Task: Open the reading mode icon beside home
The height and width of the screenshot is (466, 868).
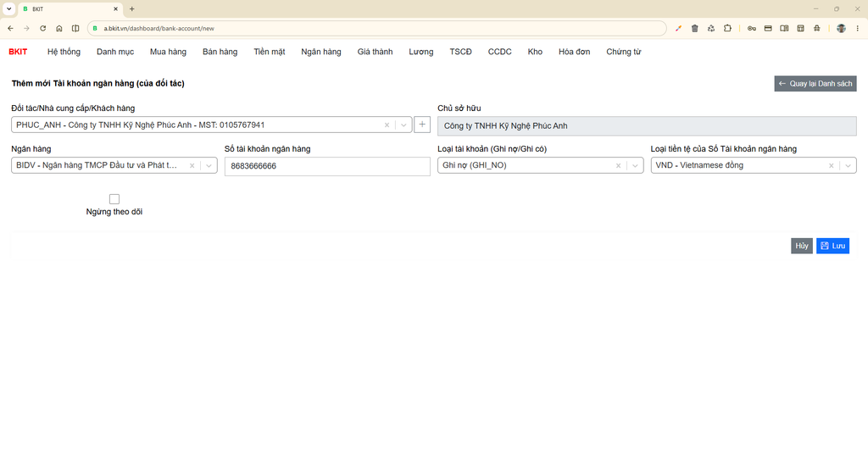Action: tap(75, 28)
